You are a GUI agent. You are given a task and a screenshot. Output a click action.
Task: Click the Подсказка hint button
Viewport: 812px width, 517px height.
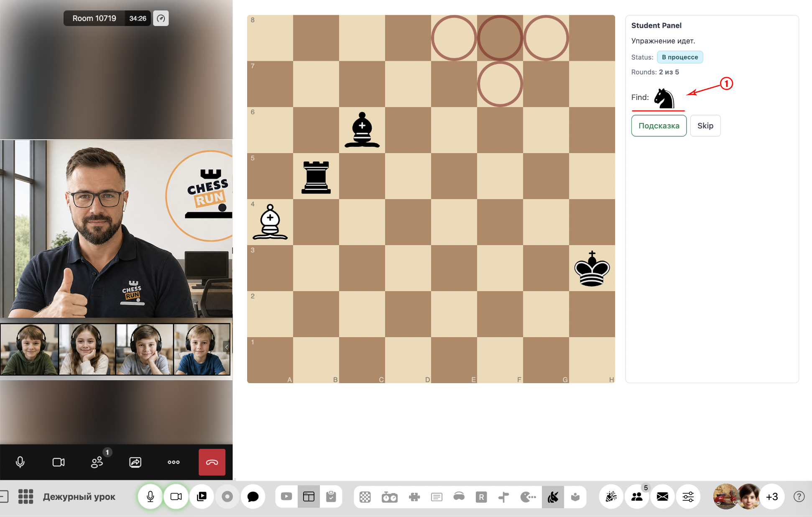coord(659,125)
